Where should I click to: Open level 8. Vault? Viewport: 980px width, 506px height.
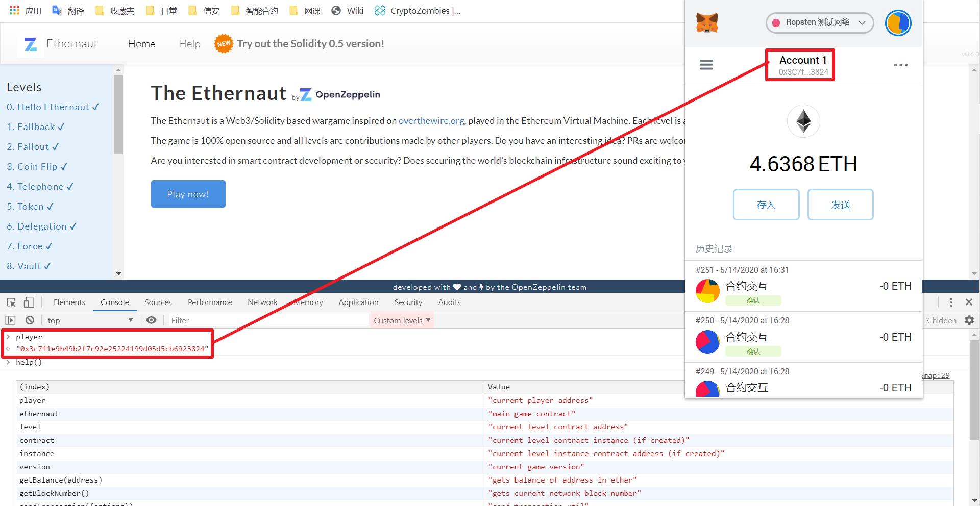point(29,266)
